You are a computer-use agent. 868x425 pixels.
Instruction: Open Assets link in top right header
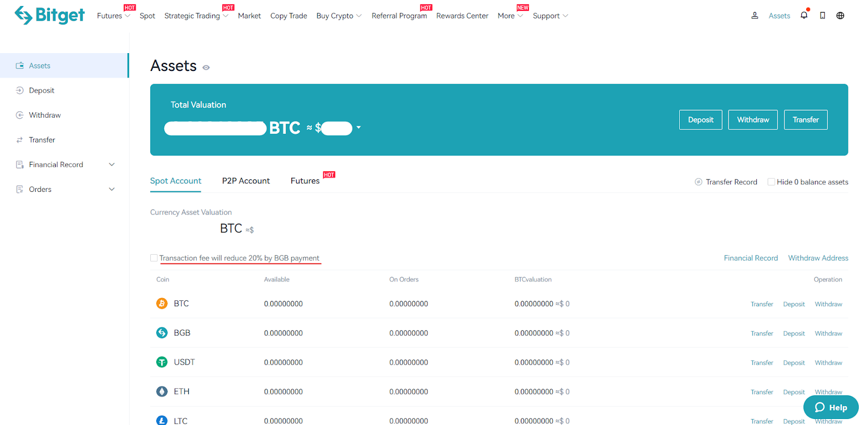pyautogui.click(x=779, y=16)
